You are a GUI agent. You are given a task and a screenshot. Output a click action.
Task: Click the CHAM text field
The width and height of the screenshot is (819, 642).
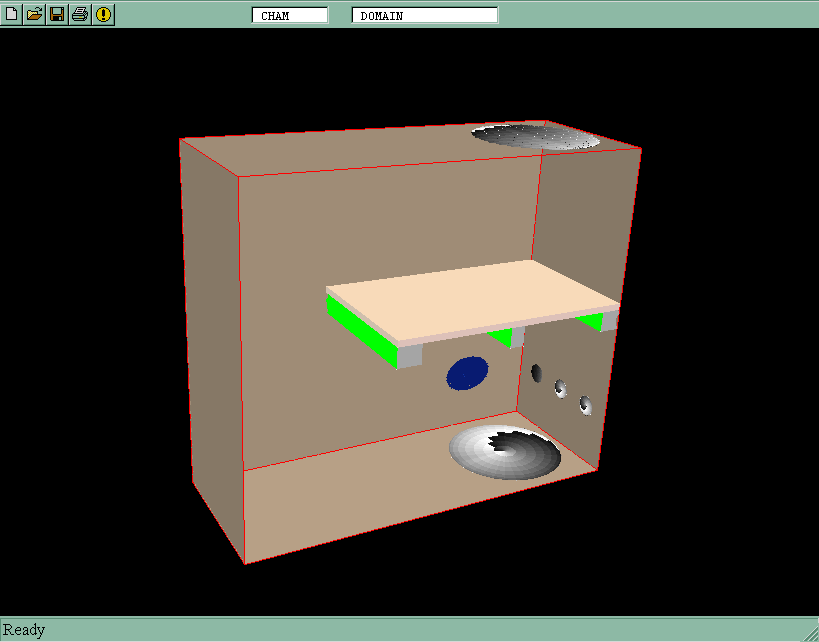click(x=289, y=15)
